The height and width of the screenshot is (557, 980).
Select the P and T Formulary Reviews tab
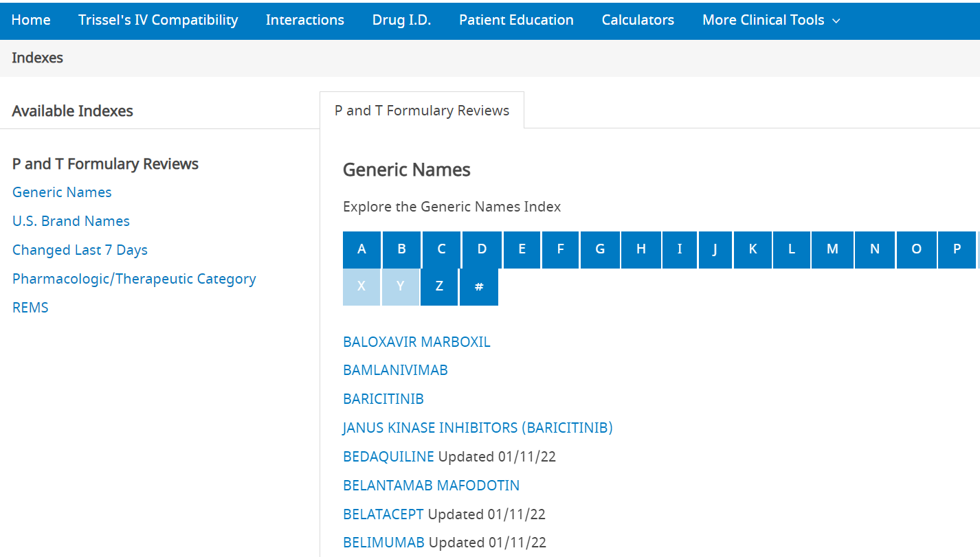pyautogui.click(x=421, y=111)
